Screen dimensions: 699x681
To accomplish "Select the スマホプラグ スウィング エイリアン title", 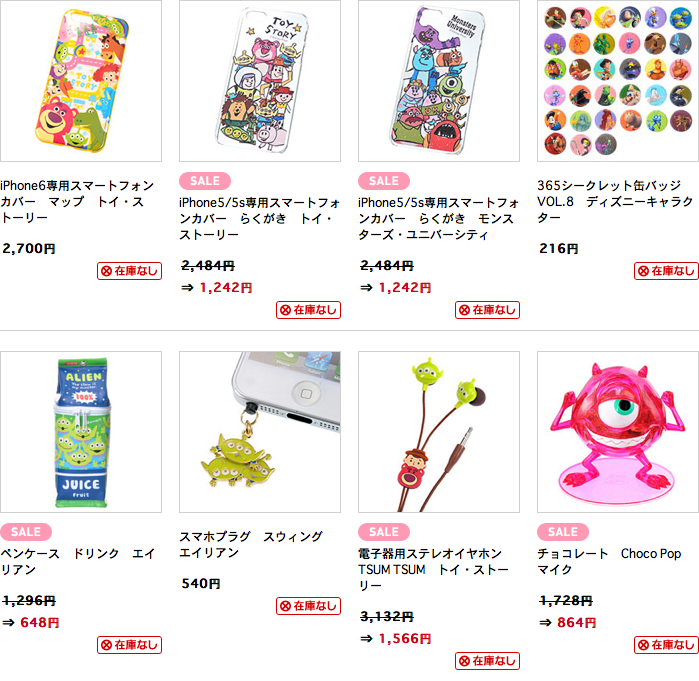I will click(251, 545).
